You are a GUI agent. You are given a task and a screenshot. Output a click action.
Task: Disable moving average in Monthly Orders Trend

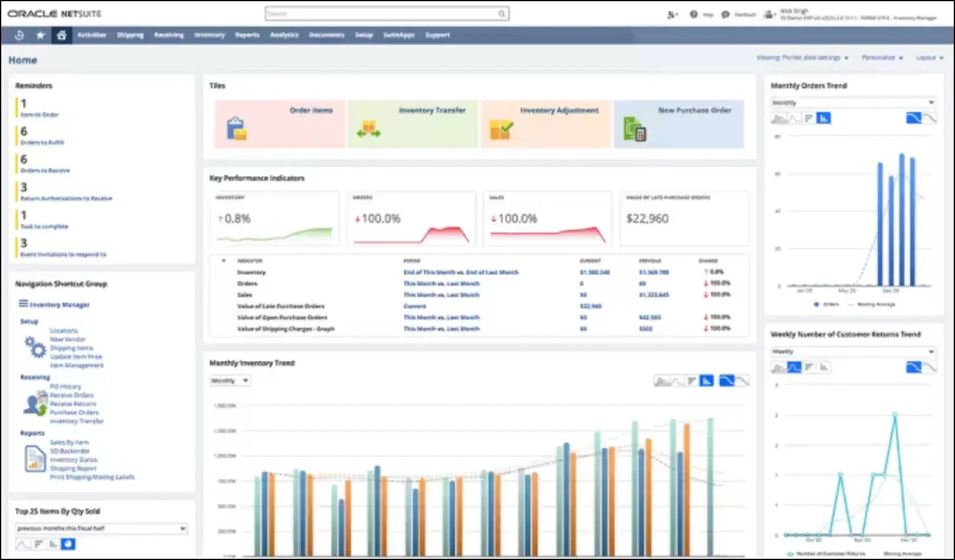[x=929, y=118]
